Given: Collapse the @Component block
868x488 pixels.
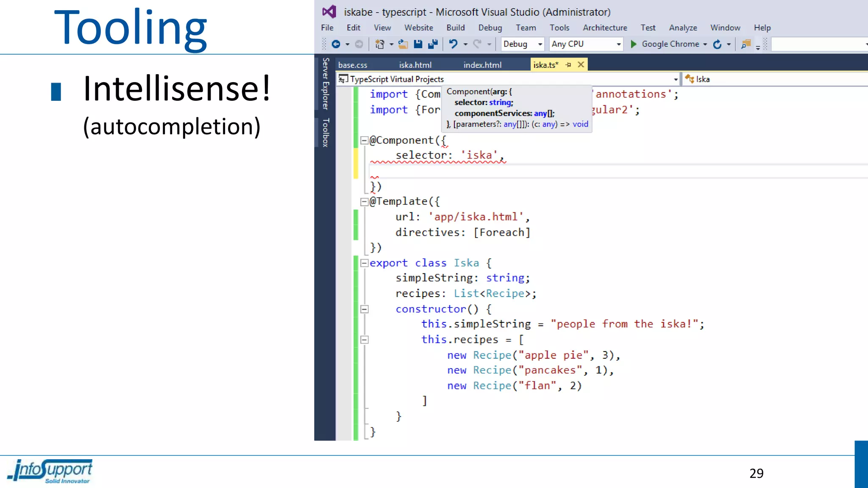Looking at the screenshot, I should [364, 140].
